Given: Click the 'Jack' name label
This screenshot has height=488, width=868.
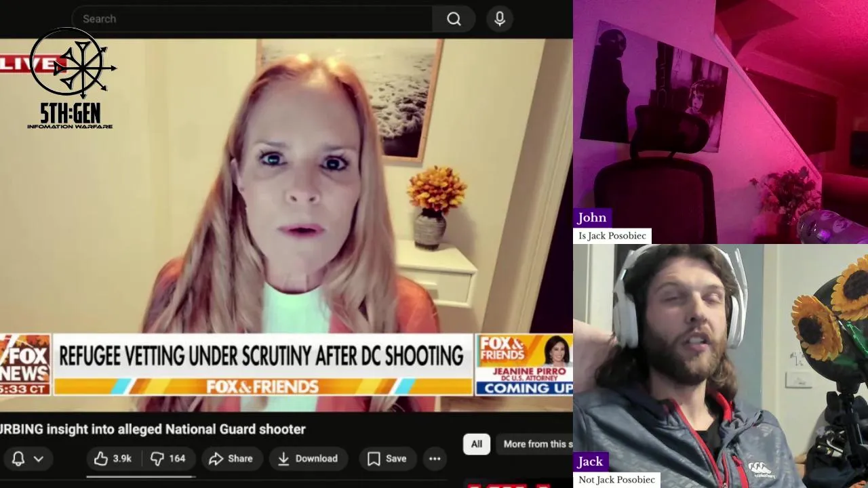Looking at the screenshot, I should coord(591,462).
